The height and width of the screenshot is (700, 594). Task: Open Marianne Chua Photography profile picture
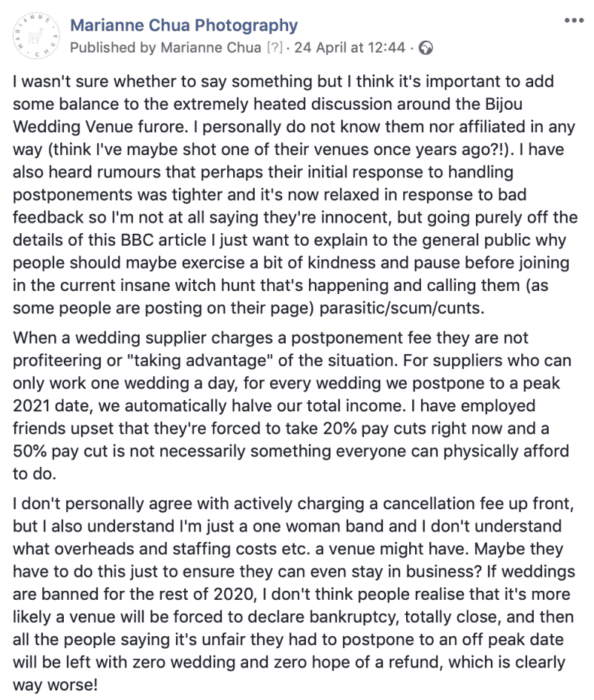(36, 36)
